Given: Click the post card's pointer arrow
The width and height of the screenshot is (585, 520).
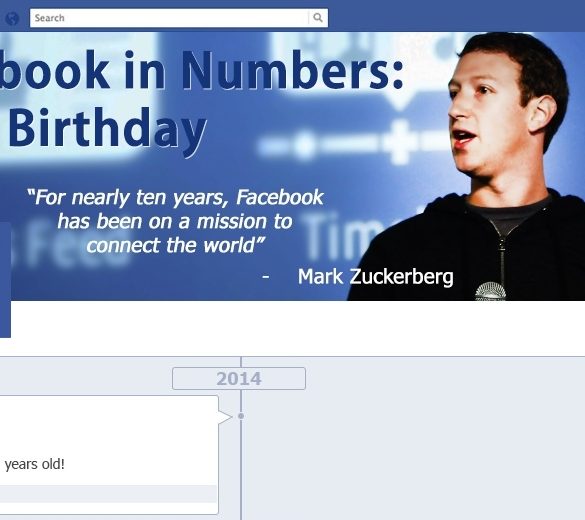Looking at the screenshot, I should point(225,417).
